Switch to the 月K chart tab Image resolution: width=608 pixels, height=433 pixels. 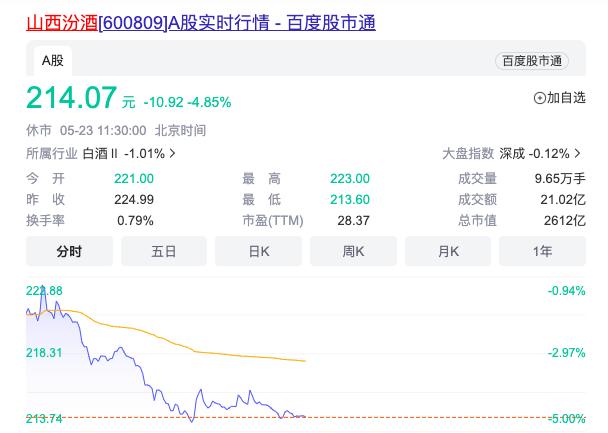(x=448, y=251)
